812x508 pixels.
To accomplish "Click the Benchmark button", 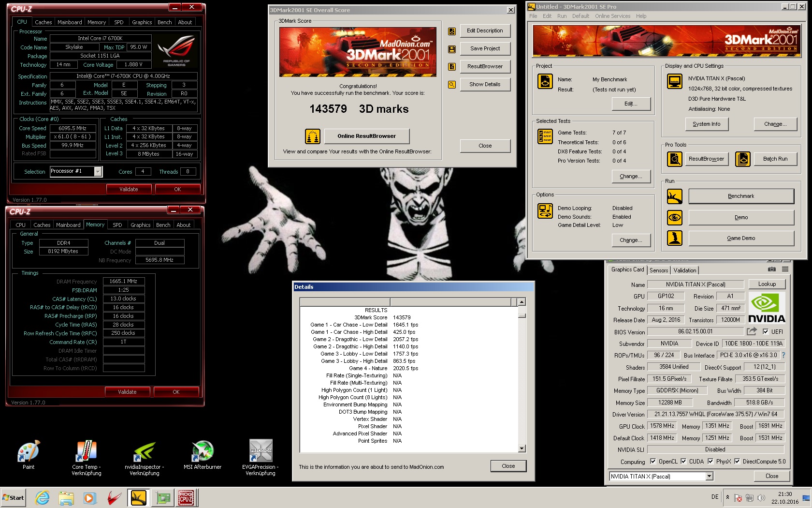I will [x=741, y=196].
